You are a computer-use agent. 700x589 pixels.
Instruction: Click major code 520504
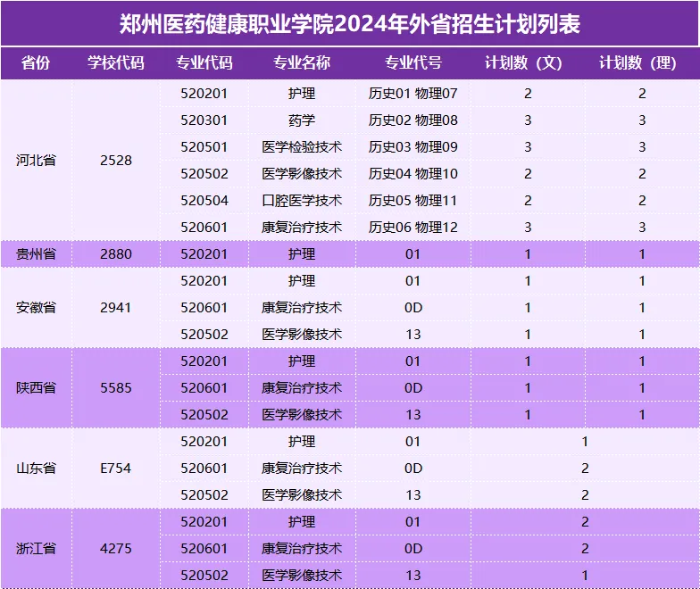(204, 200)
